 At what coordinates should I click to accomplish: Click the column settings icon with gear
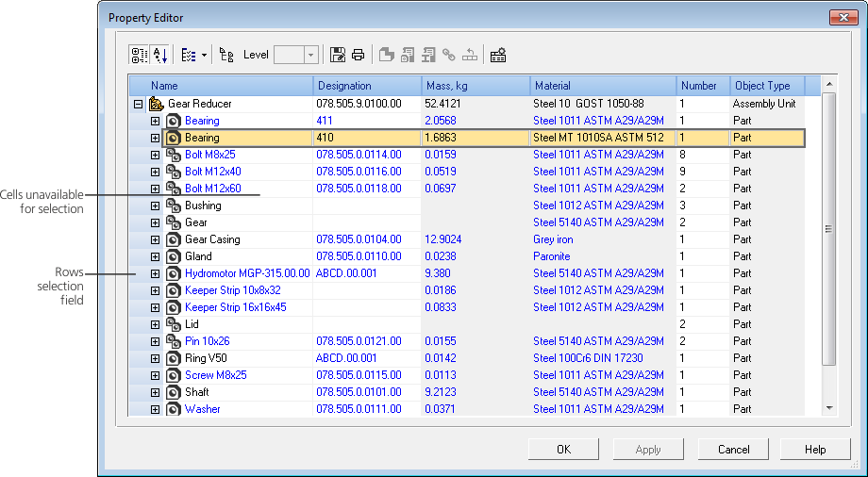[498, 55]
